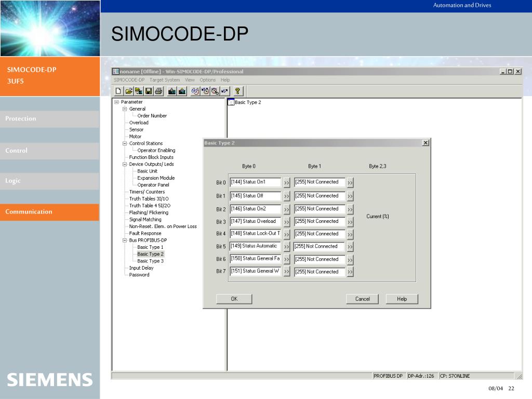The image size is (532, 399).
Task: Collapse the Parameter root node
Action: click(x=116, y=102)
